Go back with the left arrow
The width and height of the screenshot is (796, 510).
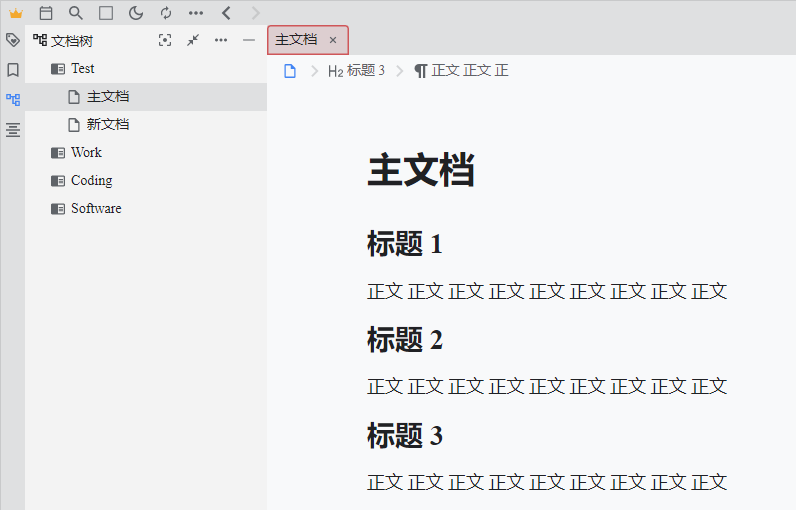[x=226, y=13]
